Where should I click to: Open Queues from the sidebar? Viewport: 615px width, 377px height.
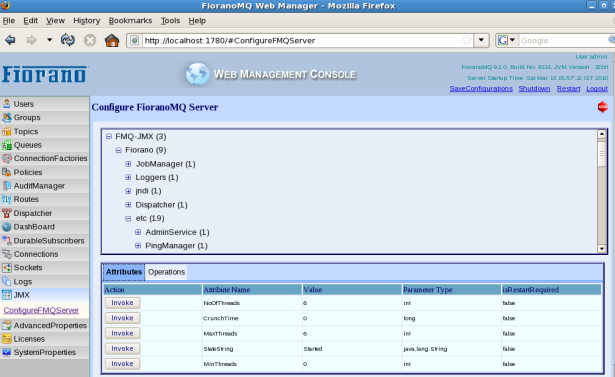tap(27, 145)
